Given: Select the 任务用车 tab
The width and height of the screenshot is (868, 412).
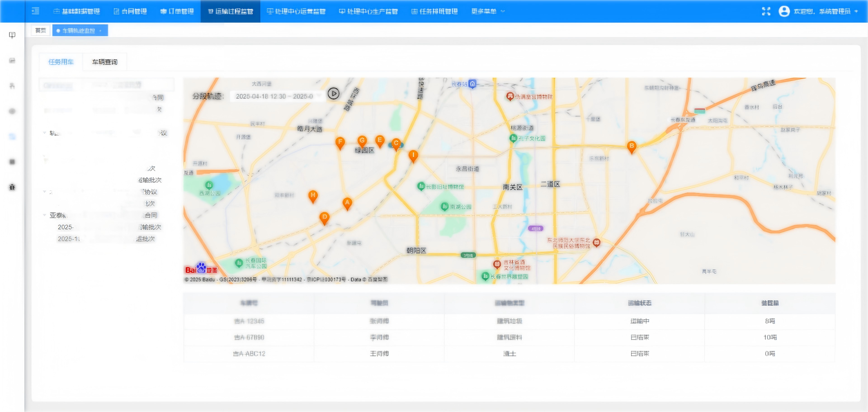Looking at the screenshot, I should pos(61,62).
